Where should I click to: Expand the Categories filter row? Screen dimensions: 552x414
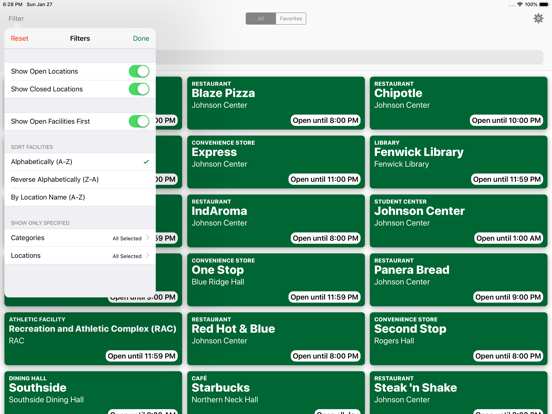(80, 238)
